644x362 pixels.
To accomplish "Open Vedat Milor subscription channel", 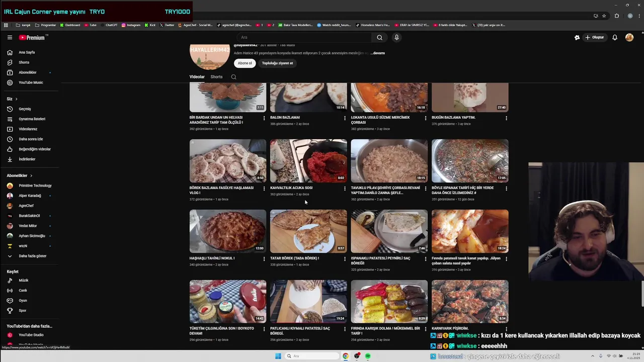I will [x=28, y=226].
